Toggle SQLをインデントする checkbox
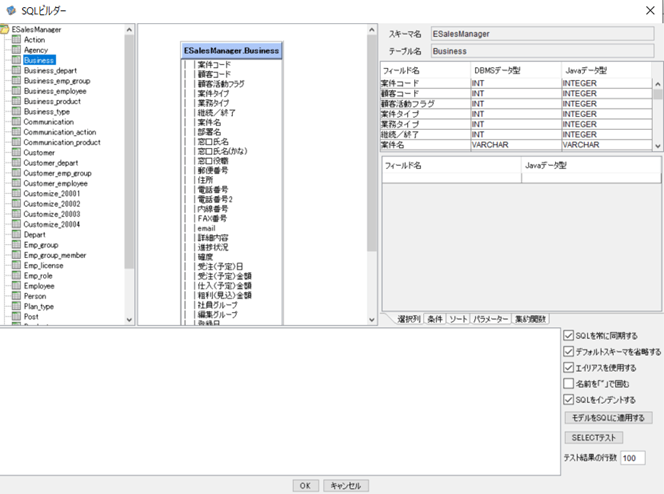The width and height of the screenshot is (664, 494). point(568,400)
